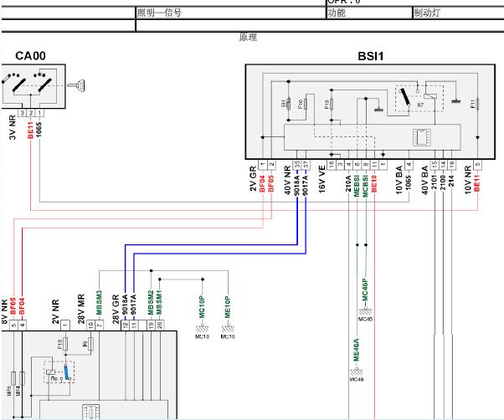Click the BSI1 component title
This screenshot has width=504, height=420.
(x=371, y=56)
